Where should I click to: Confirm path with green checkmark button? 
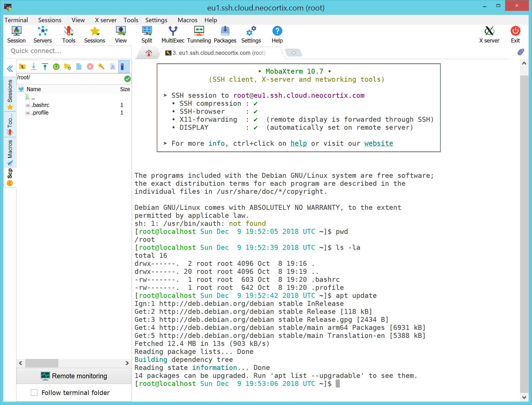click(127, 79)
